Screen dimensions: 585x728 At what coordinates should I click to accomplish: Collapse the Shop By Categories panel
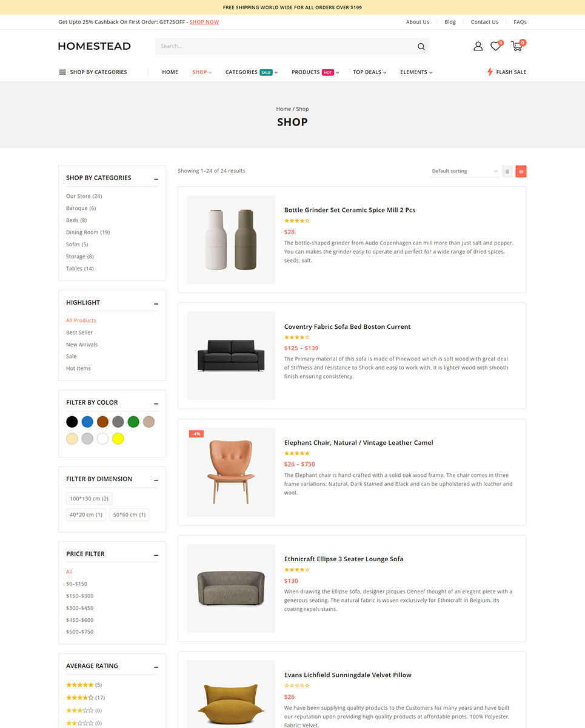(x=156, y=179)
